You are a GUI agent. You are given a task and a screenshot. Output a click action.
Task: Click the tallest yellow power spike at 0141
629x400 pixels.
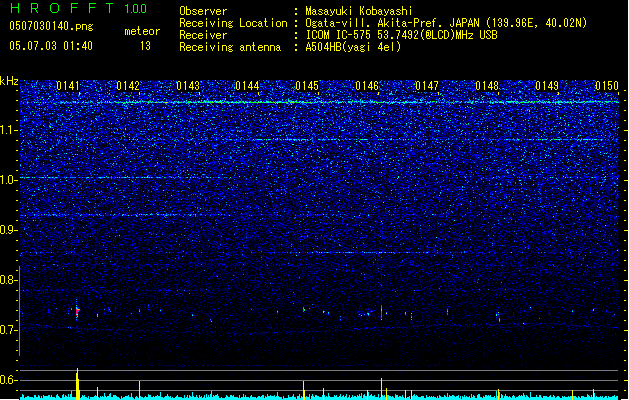click(77, 384)
